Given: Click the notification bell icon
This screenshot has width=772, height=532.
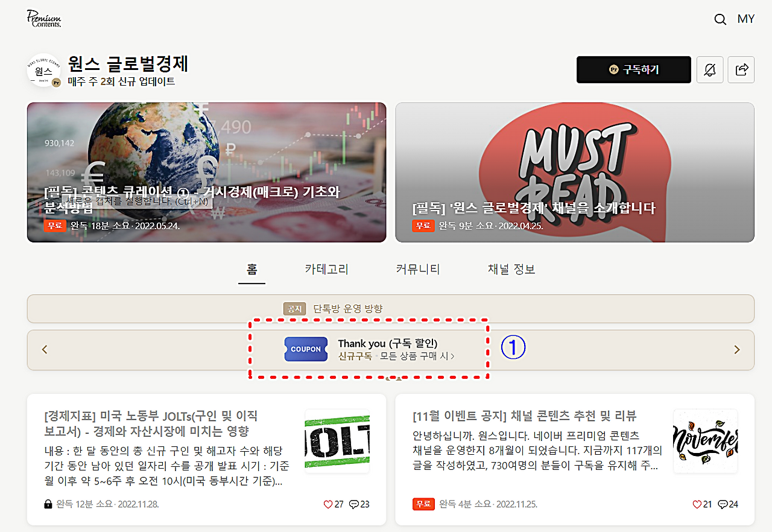Looking at the screenshot, I should 710,69.
